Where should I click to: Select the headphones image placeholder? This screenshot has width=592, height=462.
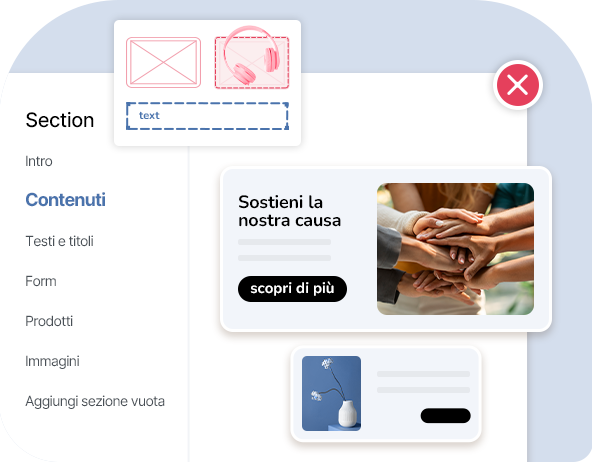pyautogui.click(x=252, y=63)
